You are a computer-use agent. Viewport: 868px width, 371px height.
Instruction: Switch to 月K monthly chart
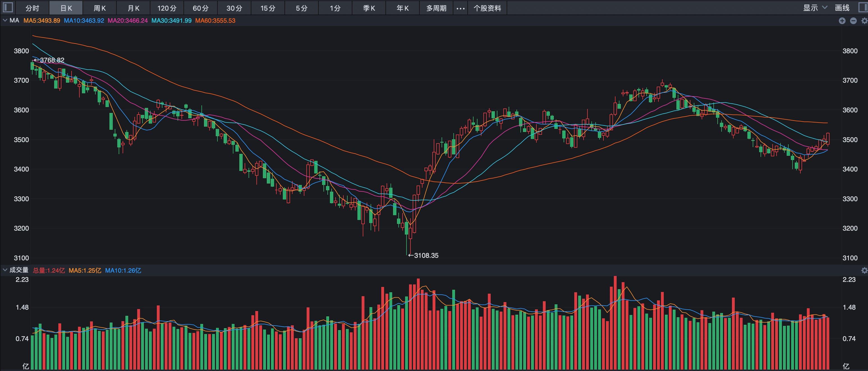coord(134,8)
